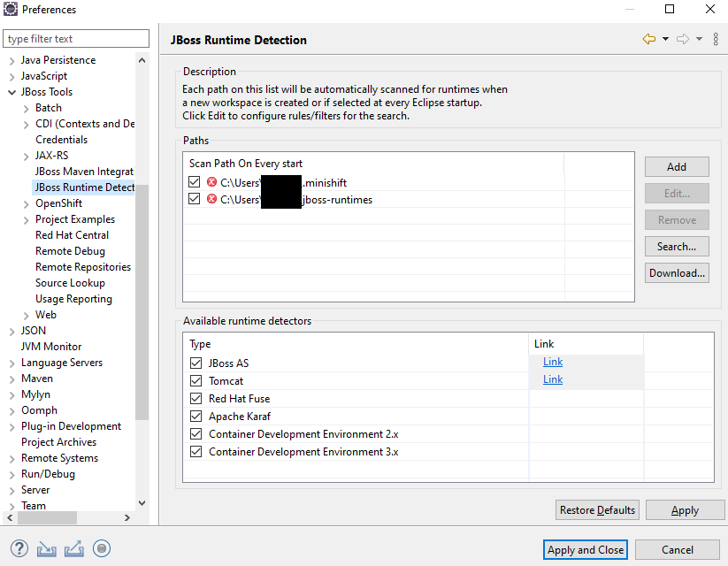Viewport: 728px width, 566px height.
Task: Expand the Plug-in Development tree node
Action: click(12, 427)
